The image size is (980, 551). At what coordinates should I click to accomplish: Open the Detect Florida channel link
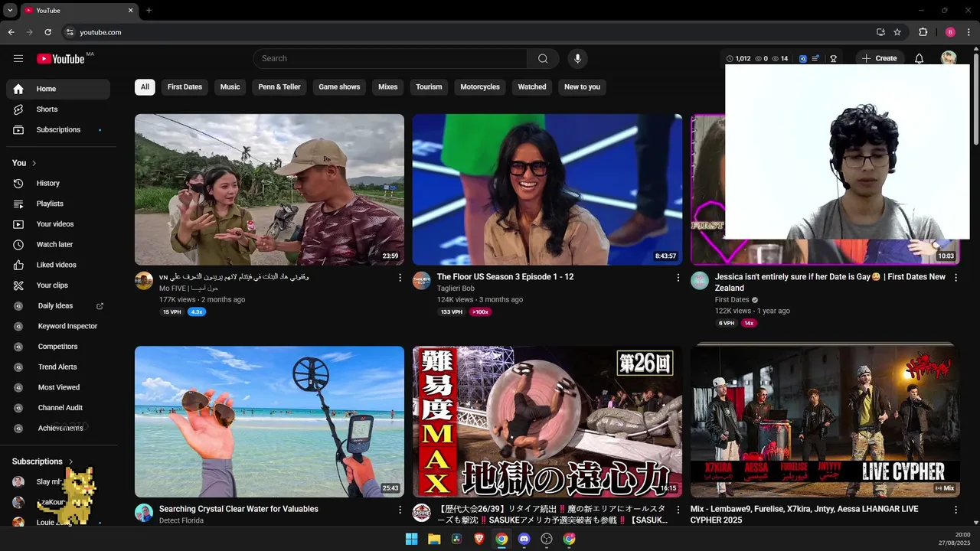181,520
